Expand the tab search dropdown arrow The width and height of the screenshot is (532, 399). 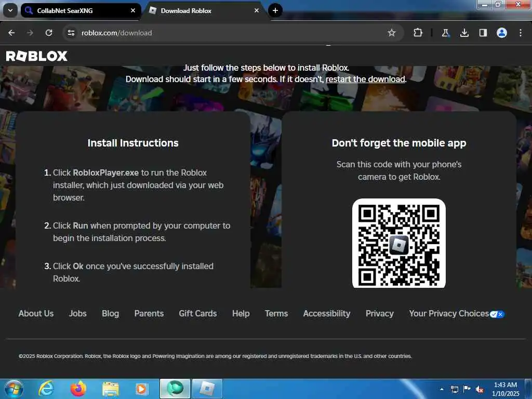(x=10, y=10)
